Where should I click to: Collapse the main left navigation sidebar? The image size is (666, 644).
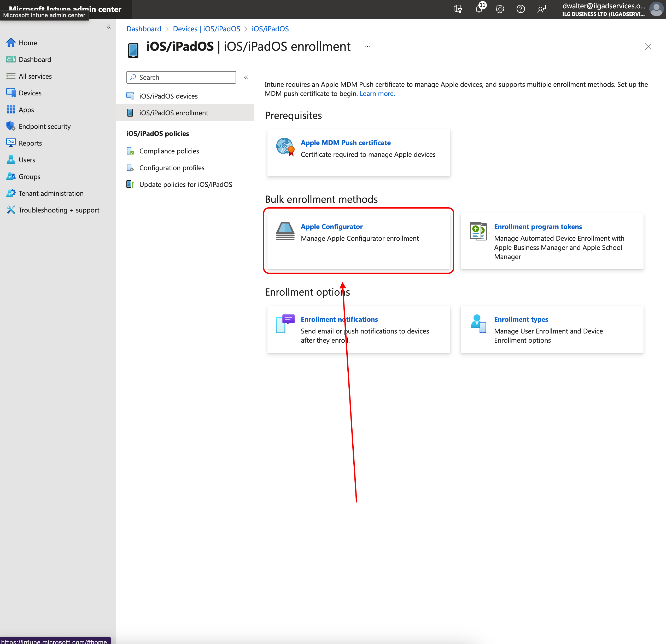coord(109,26)
